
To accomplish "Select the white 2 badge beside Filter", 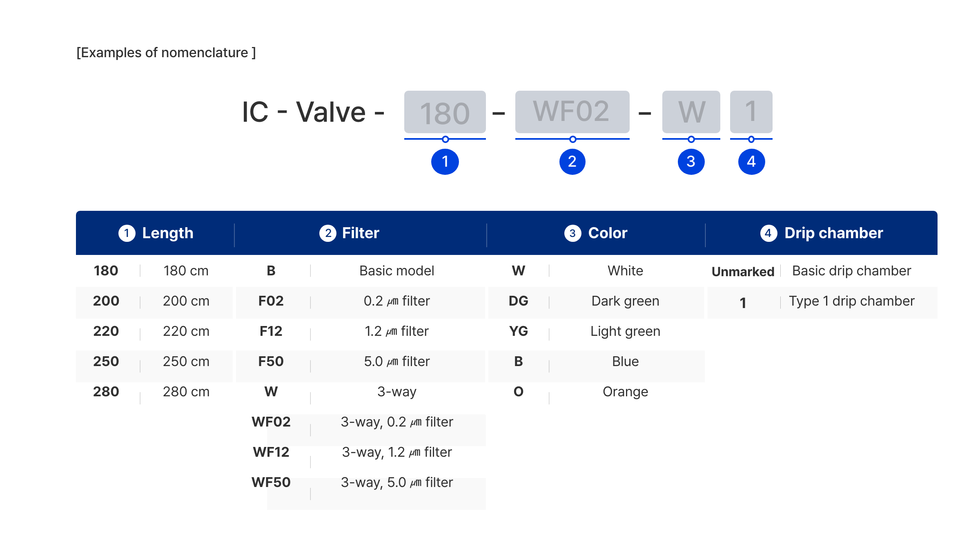I will 327,233.
